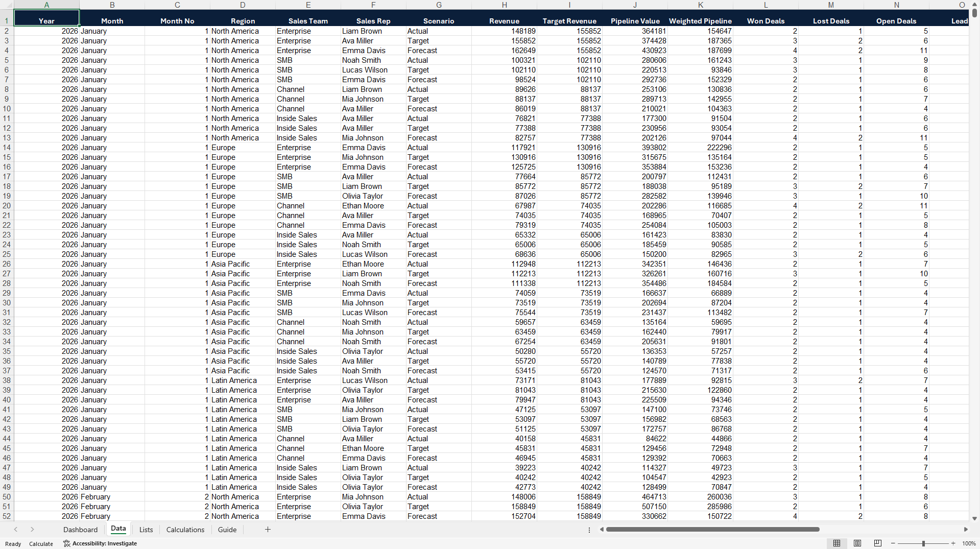Click the Target Revenue header cell

tap(569, 18)
